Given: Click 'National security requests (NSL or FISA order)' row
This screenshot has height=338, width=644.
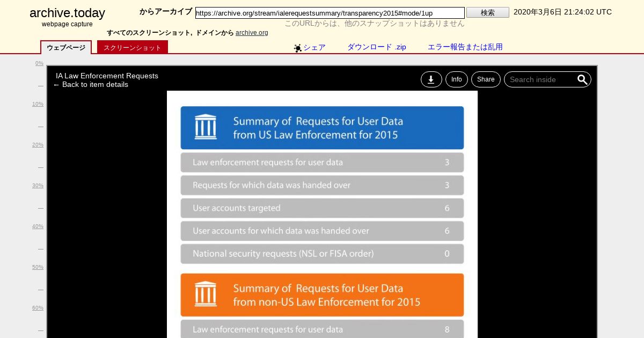Looking at the screenshot, I should [x=322, y=254].
